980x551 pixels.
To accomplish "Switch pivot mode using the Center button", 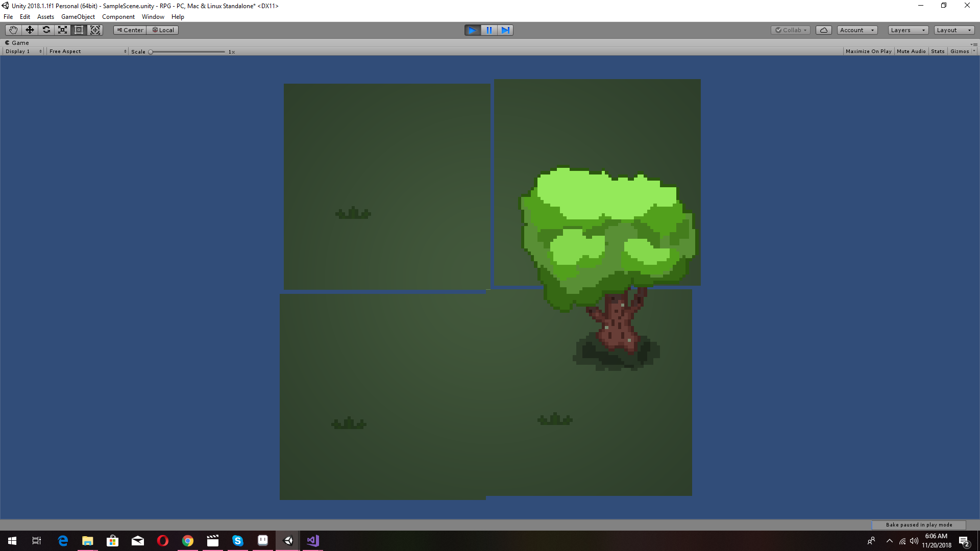I will [129, 30].
